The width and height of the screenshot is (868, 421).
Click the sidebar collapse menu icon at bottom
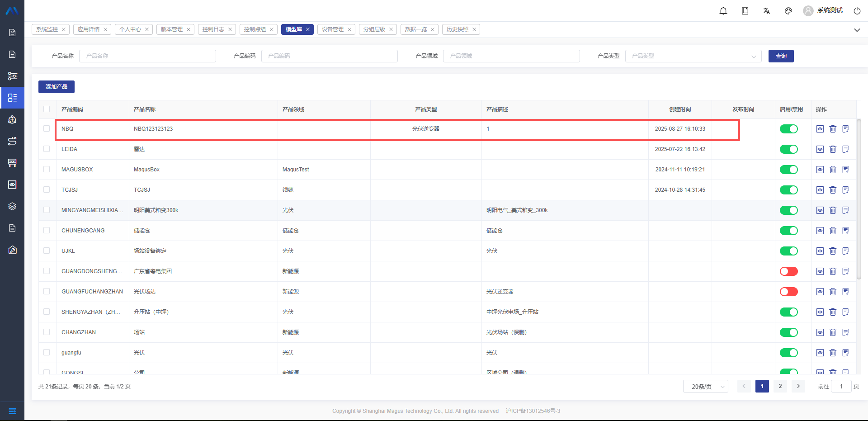click(x=12, y=411)
